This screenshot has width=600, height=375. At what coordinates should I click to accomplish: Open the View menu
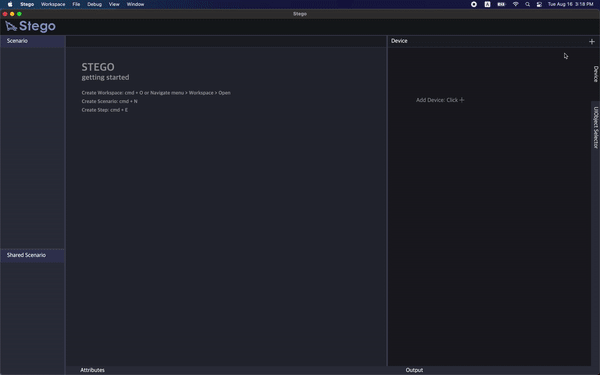pos(114,4)
